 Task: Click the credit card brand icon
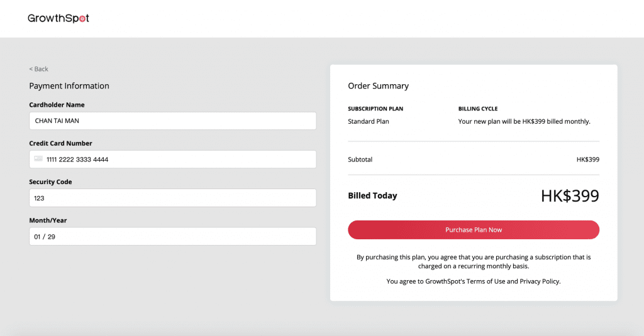pyautogui.click(x=38, y=159)
